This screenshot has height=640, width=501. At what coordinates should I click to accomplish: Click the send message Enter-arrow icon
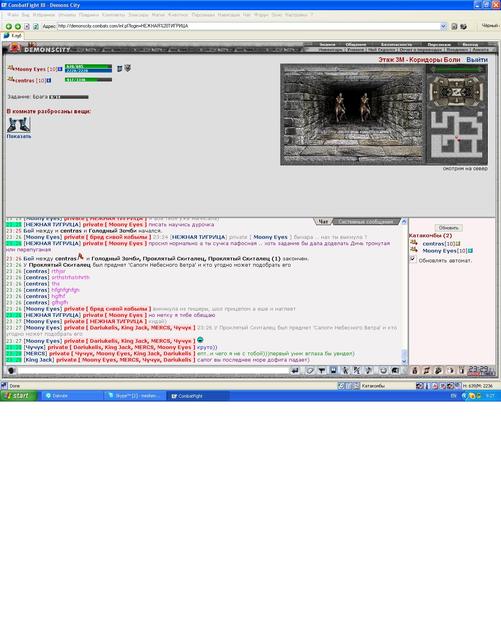click(x=295, y=371)
